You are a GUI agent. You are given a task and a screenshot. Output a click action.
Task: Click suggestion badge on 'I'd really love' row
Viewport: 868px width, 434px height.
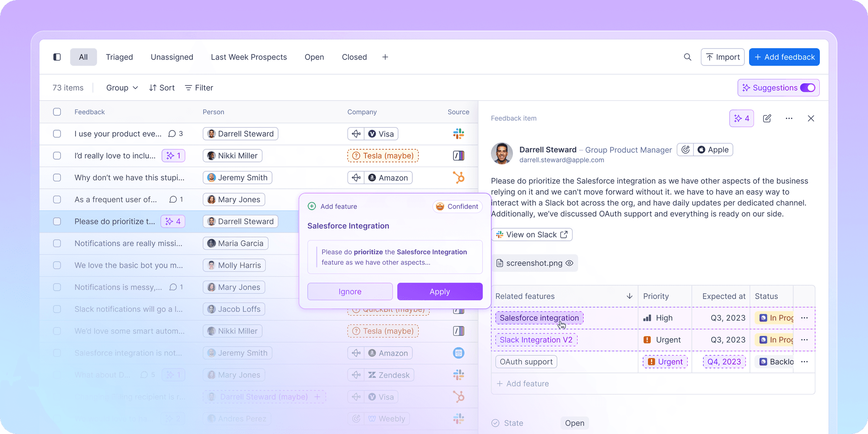173,155
